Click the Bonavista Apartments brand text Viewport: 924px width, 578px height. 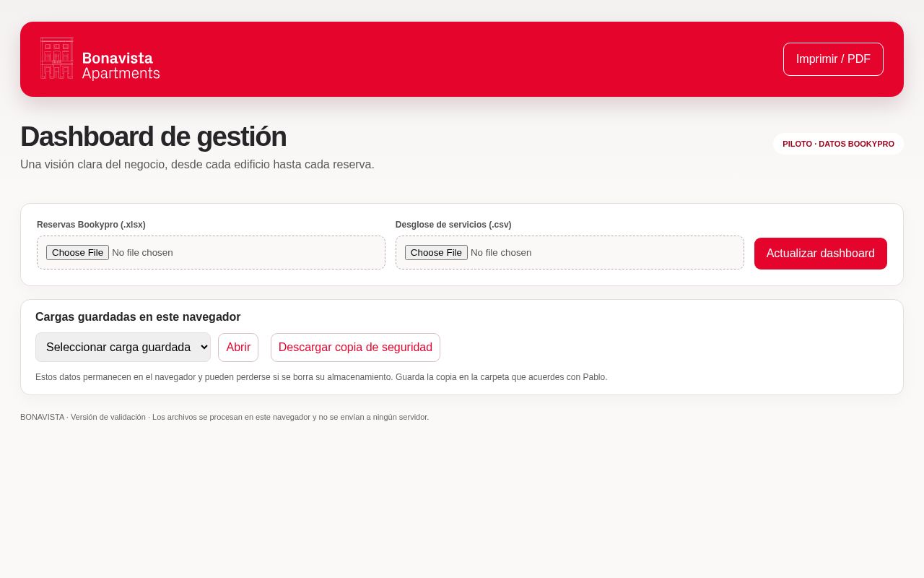pos(121,66)
